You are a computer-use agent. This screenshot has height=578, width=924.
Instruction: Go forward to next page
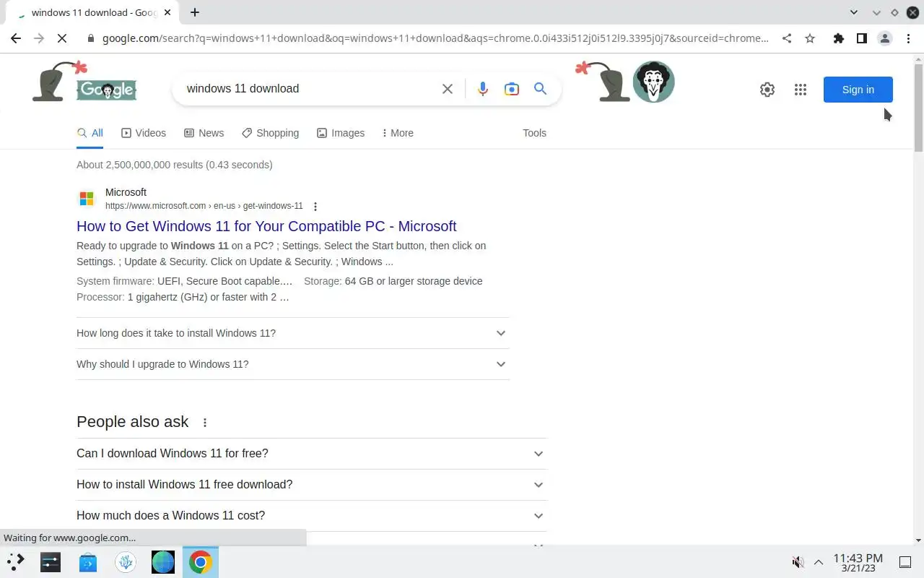(x=39, y=38)
